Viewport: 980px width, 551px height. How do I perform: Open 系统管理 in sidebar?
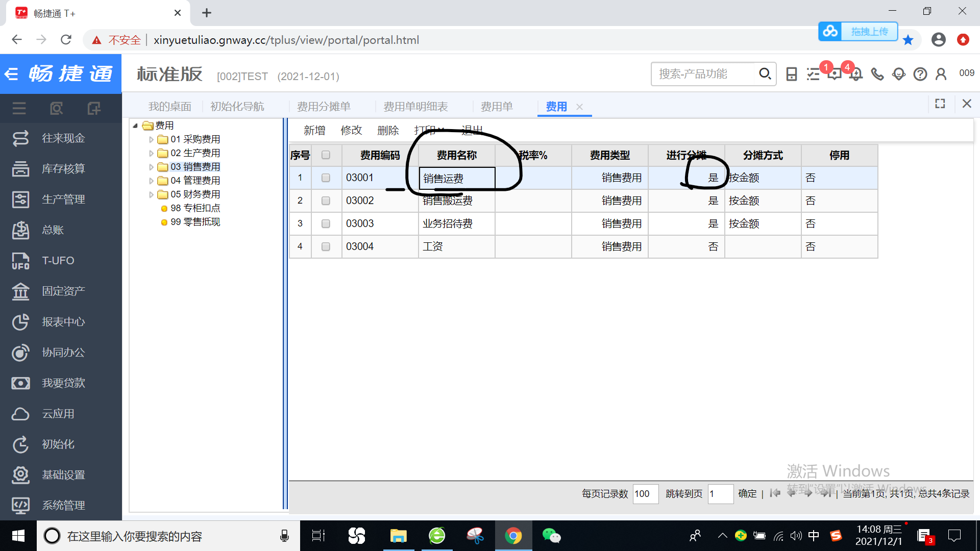pos(61,506)
